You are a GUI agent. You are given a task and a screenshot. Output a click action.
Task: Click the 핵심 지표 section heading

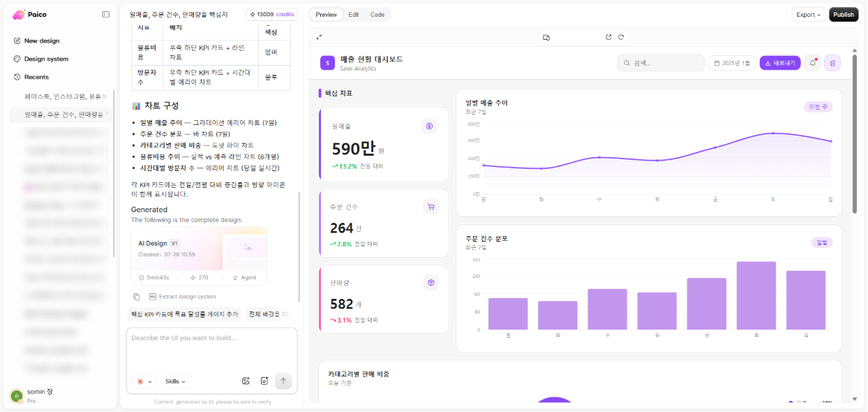(338, 93)
